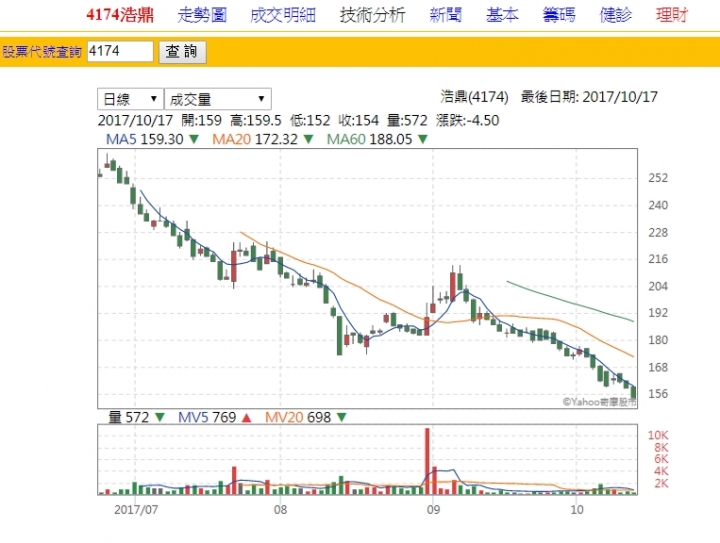Click the green arrow beside 量 572
This screenshot has height=543, width=720.
(x=160, y=417)
